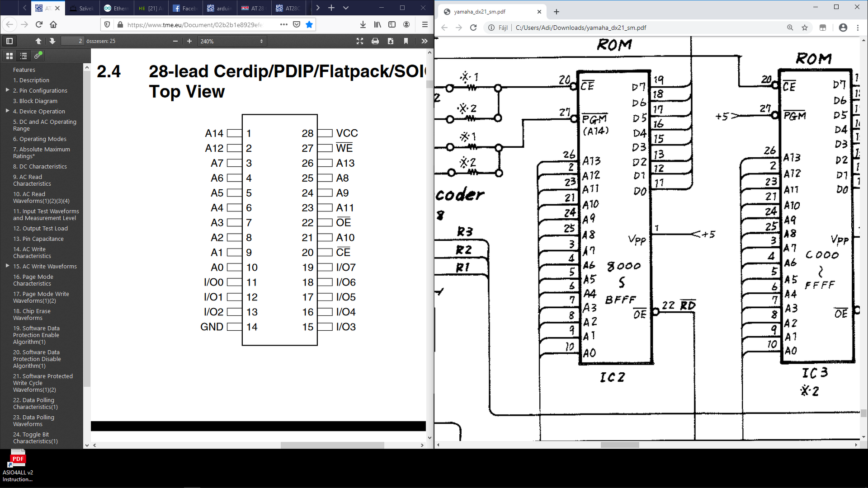The height and width of the screenshot is (488, 868).
Task: Click the PDF zoom in plus button
Action: pos(189,41)
